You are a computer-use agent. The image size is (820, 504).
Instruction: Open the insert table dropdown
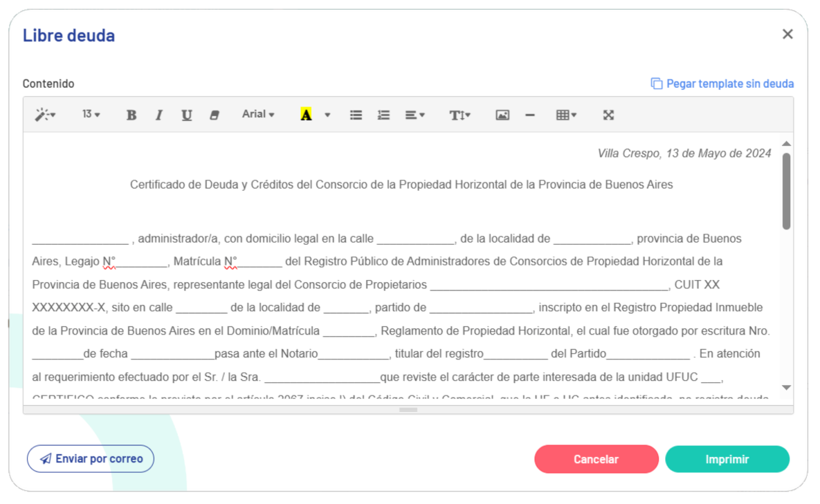click(x=566, y=115)
